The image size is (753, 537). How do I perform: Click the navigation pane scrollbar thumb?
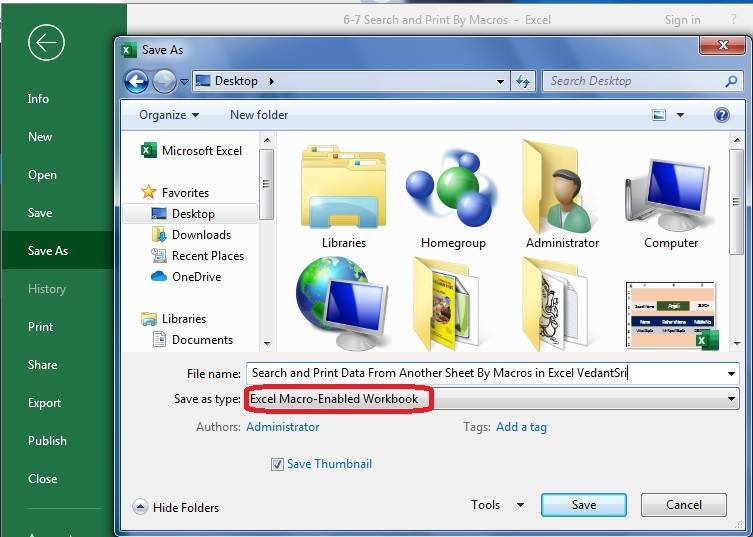tap(267, 184)
